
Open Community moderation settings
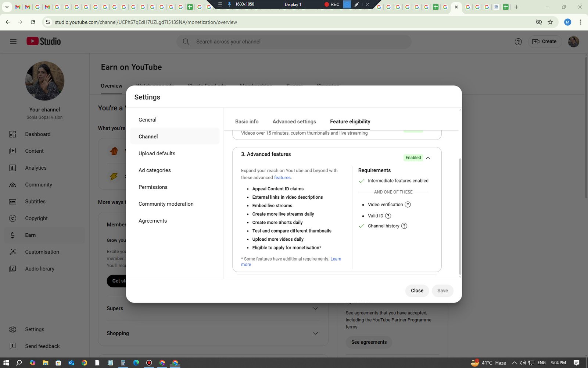(x=175, y=204)
